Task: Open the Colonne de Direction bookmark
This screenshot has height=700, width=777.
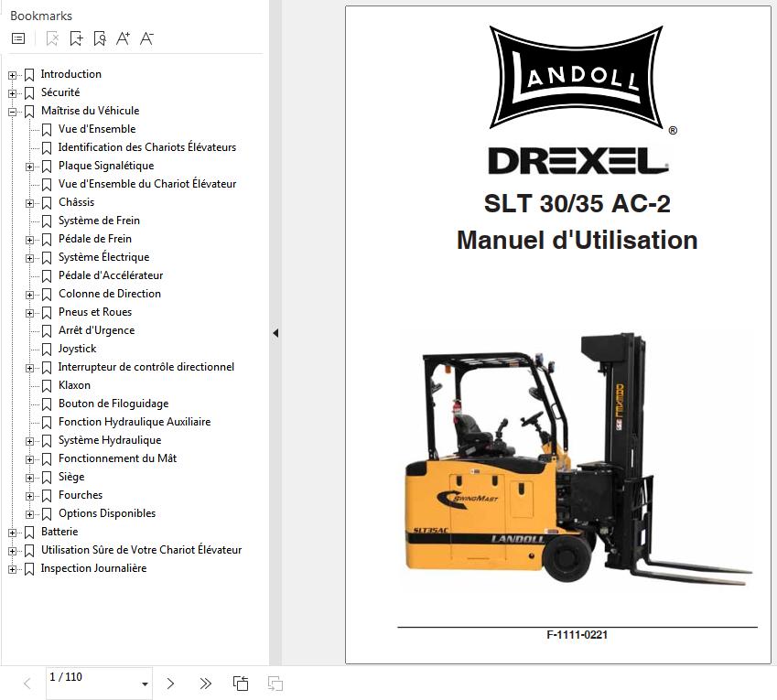Action: 110,295
